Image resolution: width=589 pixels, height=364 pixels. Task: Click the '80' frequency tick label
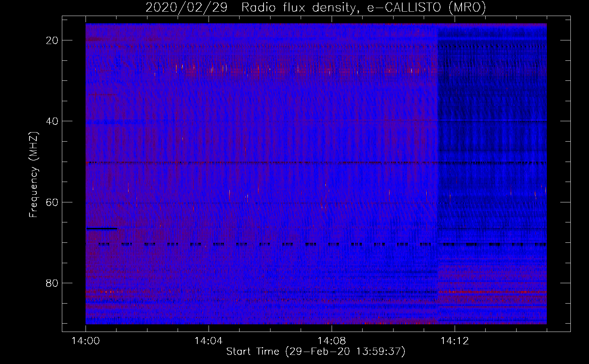(52, 283)
